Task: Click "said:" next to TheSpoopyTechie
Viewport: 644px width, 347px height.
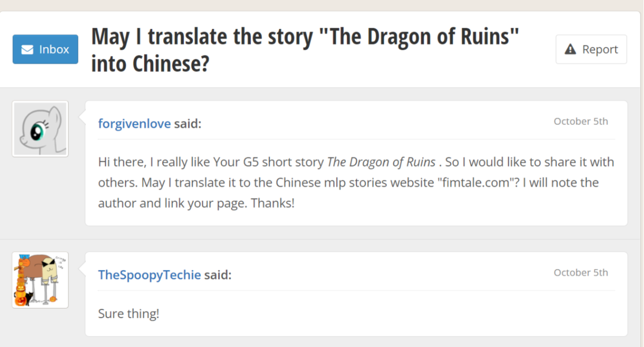Action: click(217, 275)
